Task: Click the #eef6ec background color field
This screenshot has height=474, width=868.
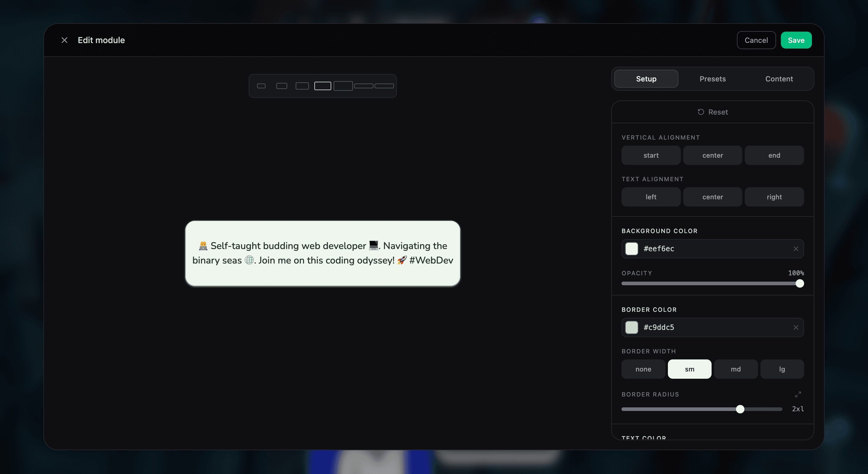Action: click(712, 249)
